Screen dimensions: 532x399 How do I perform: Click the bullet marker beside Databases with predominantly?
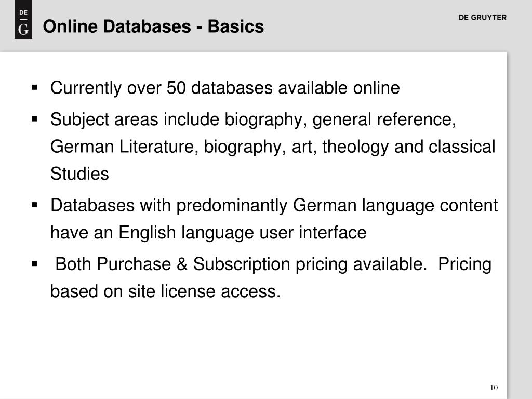tap(34, 205)
